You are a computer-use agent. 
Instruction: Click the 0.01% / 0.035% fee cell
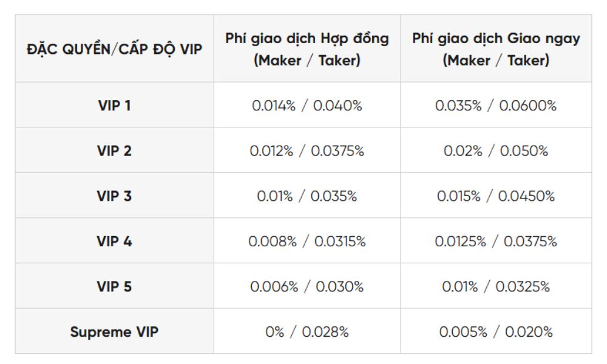[307, 196]
